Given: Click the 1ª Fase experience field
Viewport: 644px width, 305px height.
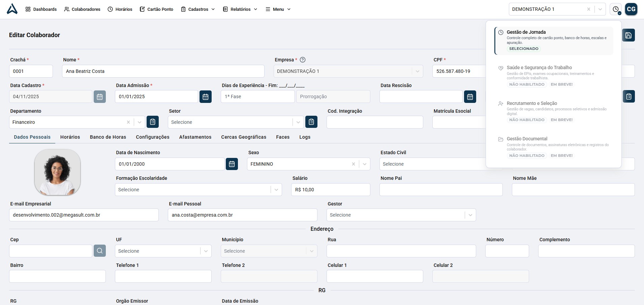Looking at the screenshot, I should [x=258, y=96].
